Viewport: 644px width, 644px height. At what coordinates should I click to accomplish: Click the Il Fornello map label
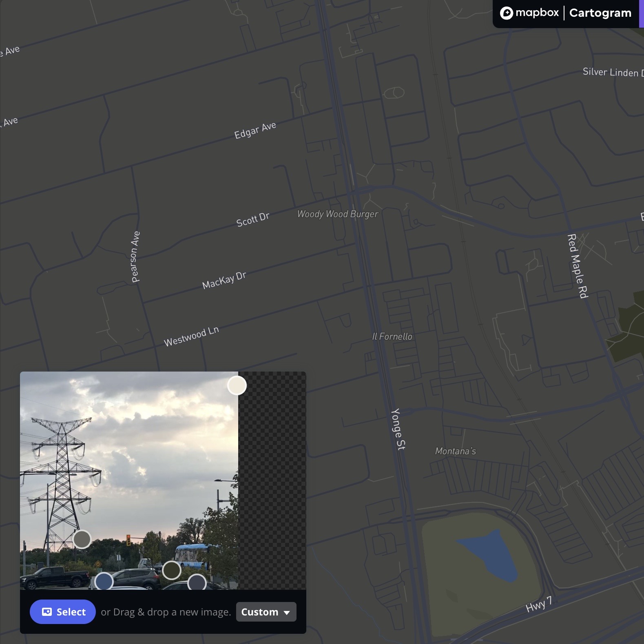[x=392, y=336]
